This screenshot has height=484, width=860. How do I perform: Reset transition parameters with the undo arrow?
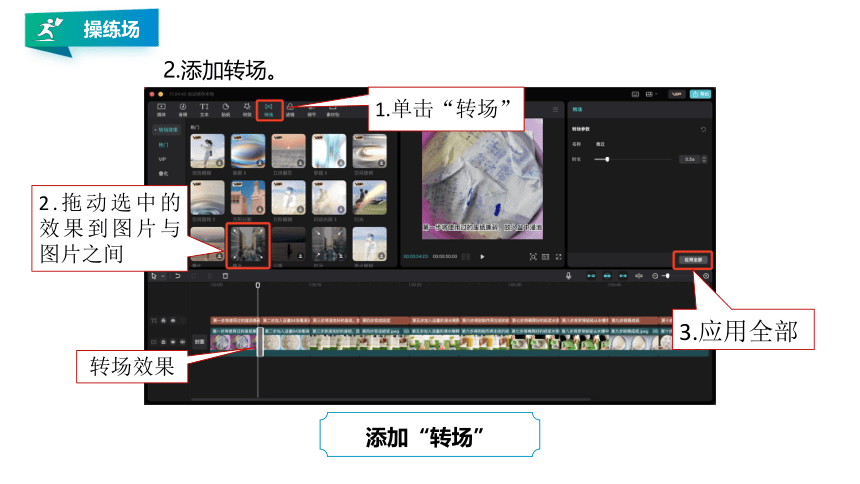(x=703, y=130)
